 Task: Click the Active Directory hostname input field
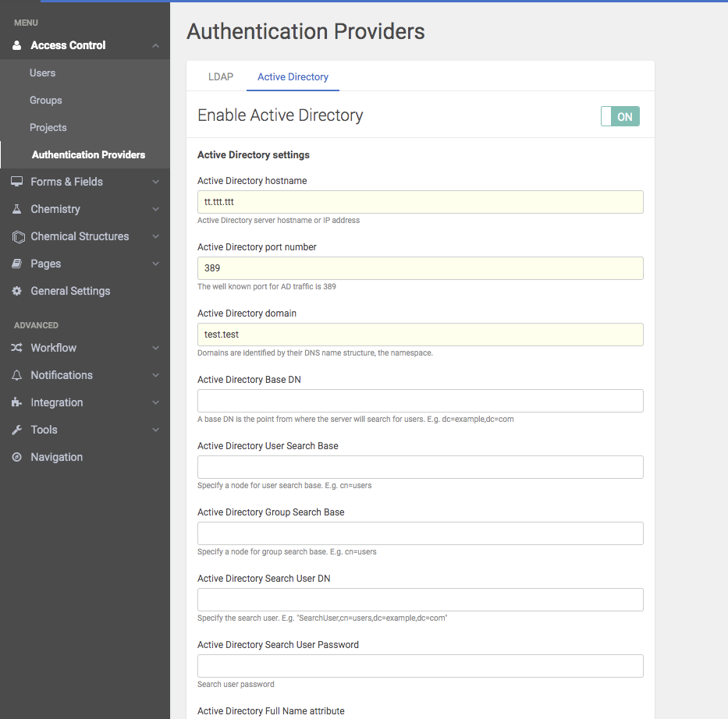click(x=420, y=202)
